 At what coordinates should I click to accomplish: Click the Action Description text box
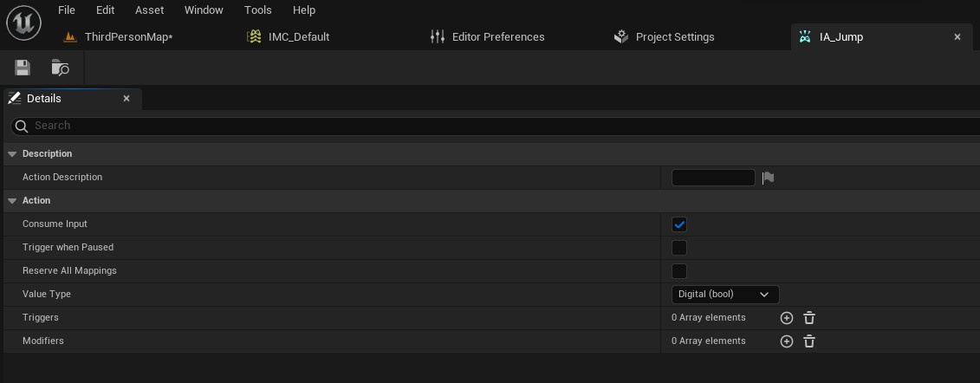click(712, 178)
